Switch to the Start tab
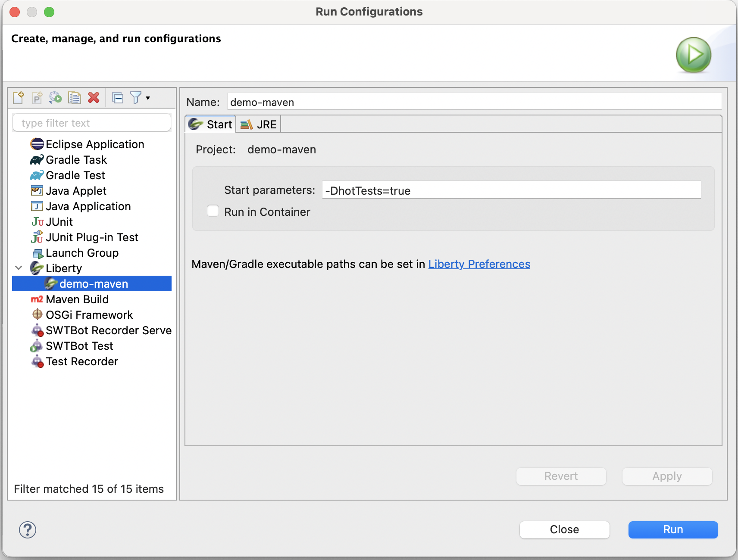Viewport: 738px width, 560px height. pyautogui.click(x=210, y=124)
